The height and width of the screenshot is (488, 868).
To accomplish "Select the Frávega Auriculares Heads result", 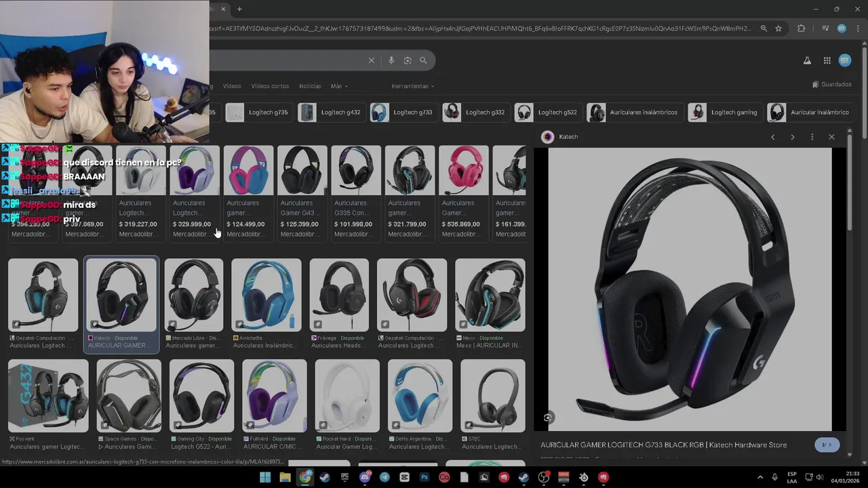I will click(x=339, y=304).
